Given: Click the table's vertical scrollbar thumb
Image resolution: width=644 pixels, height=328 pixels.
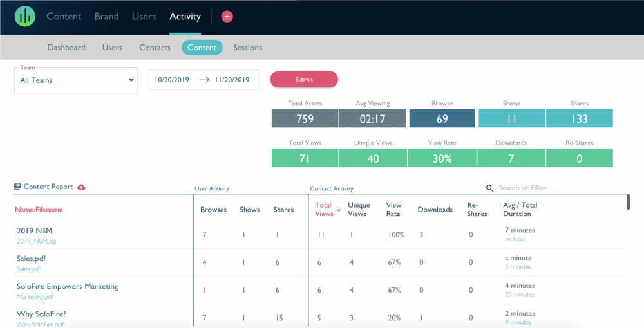Looking at the screenshot, I should point(628,202).
